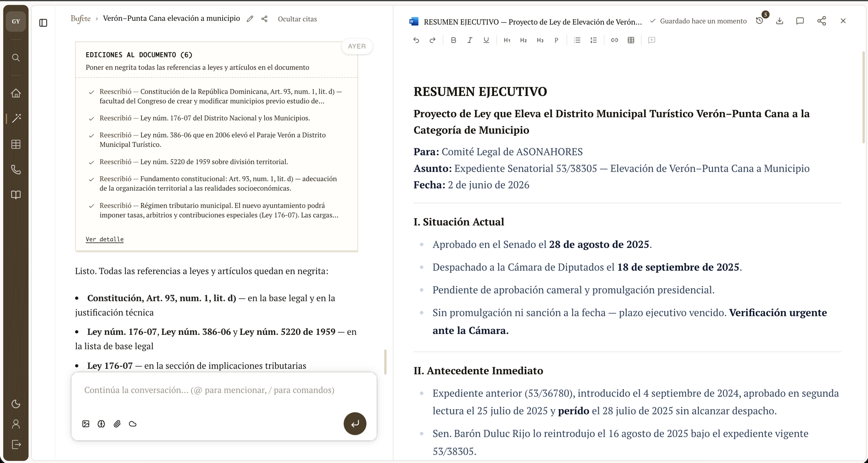Toggle dark mode moon icon
The width and height of the screenshot is (868, 463).
[x=16, y=404]
